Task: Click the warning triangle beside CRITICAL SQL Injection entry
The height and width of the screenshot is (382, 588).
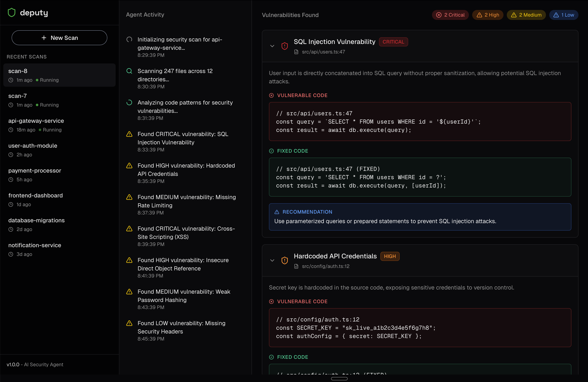Action: click(129, 134)
